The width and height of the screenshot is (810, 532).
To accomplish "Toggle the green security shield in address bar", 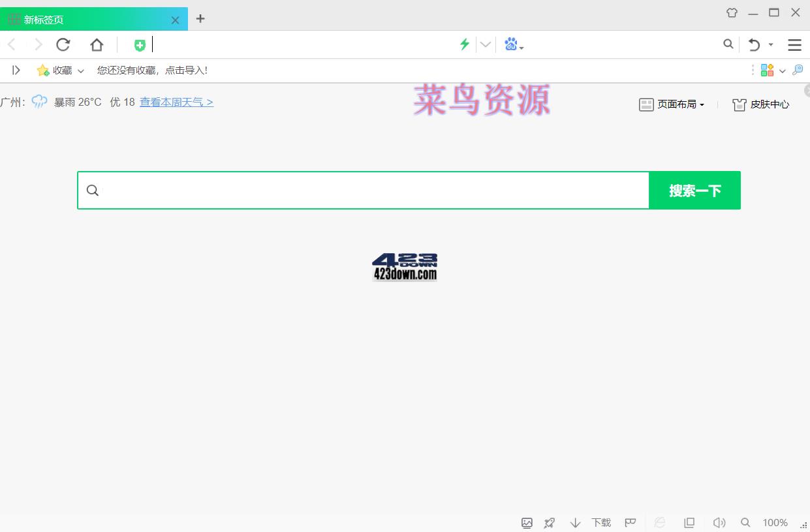I will tap(140, 44).
